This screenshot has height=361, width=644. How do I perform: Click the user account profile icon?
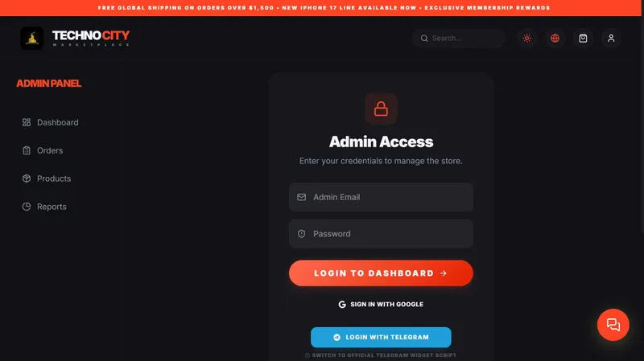pyautogui.click(x=611, y=38)
